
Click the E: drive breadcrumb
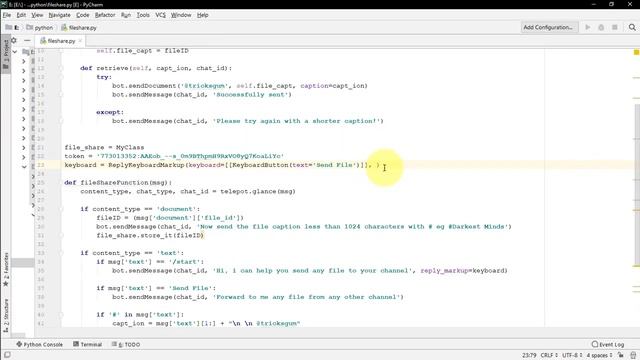(x=12, y=28)
